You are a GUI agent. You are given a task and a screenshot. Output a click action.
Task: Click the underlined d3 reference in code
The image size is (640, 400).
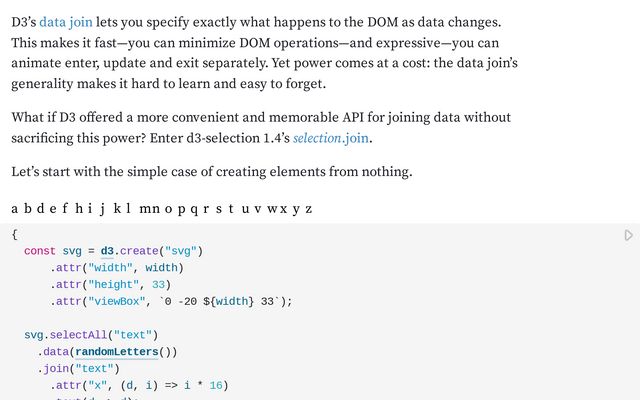108,251
